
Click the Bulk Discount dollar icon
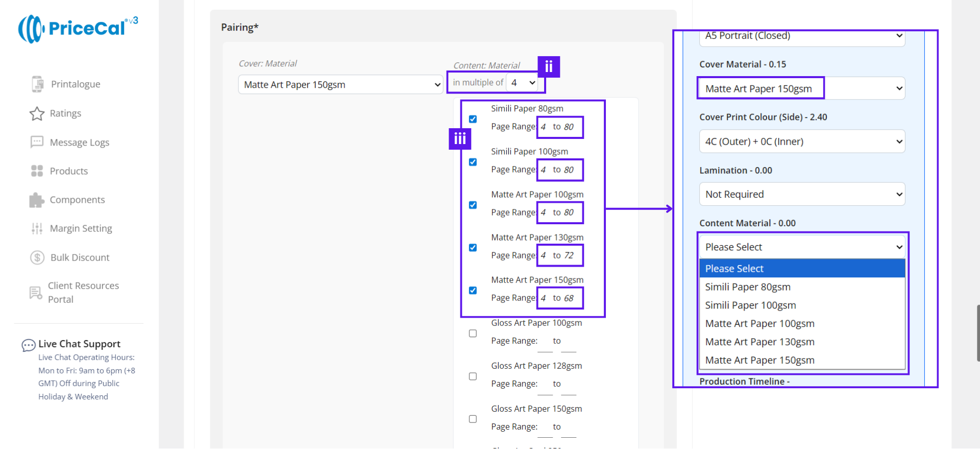37,257
